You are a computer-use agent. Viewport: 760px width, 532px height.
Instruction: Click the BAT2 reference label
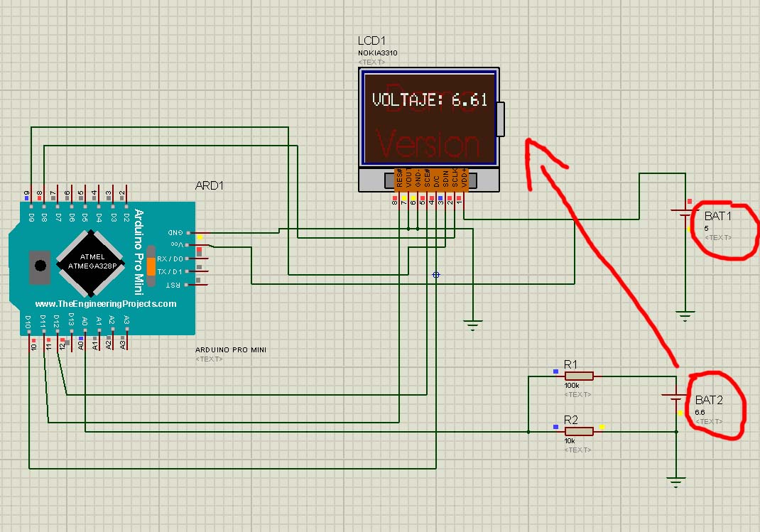tap(709, 400)
